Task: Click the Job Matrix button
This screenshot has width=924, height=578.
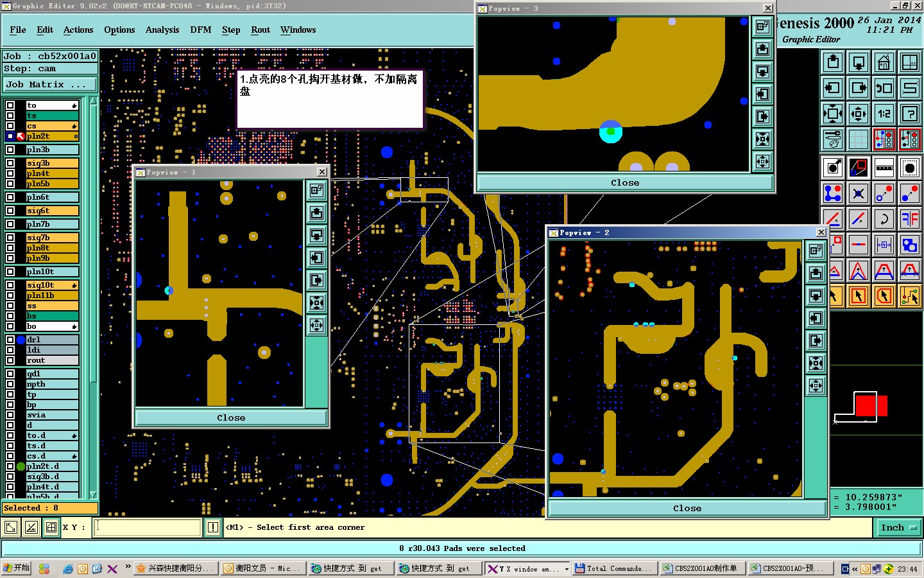Action: 50,84
